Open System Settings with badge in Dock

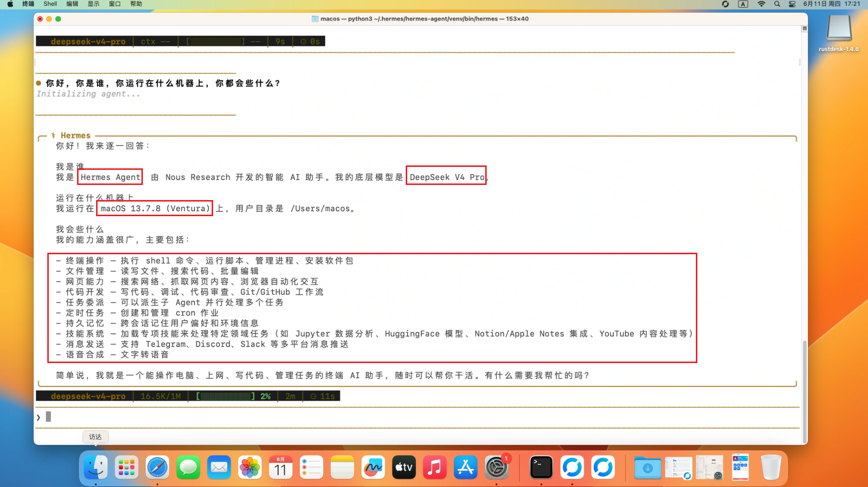pyautogui.click(x=496, y=467)
